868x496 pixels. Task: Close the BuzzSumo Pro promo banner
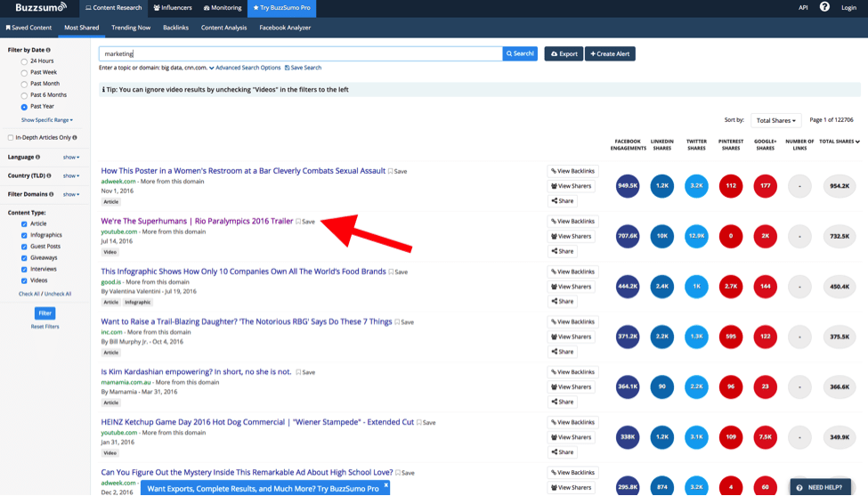(x=385, y=485)
